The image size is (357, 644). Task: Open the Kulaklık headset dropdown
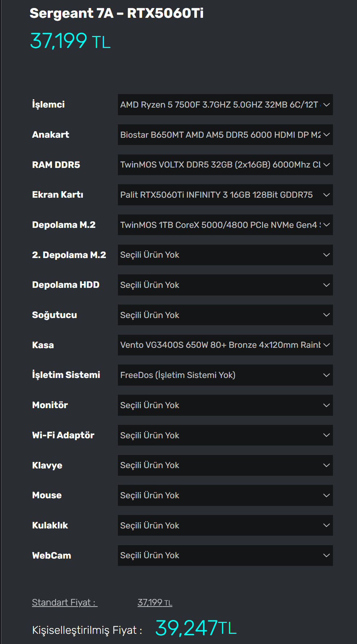click(x=225, y=526)
